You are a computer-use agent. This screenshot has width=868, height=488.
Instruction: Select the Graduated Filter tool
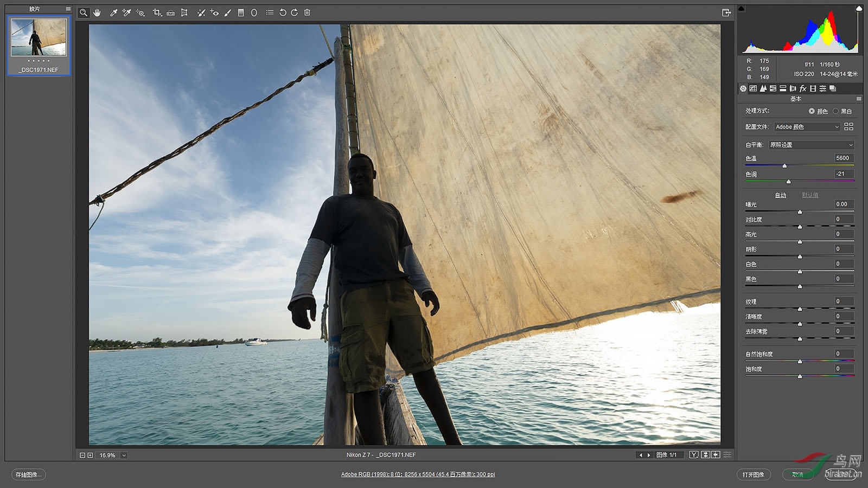click(241, 12)
